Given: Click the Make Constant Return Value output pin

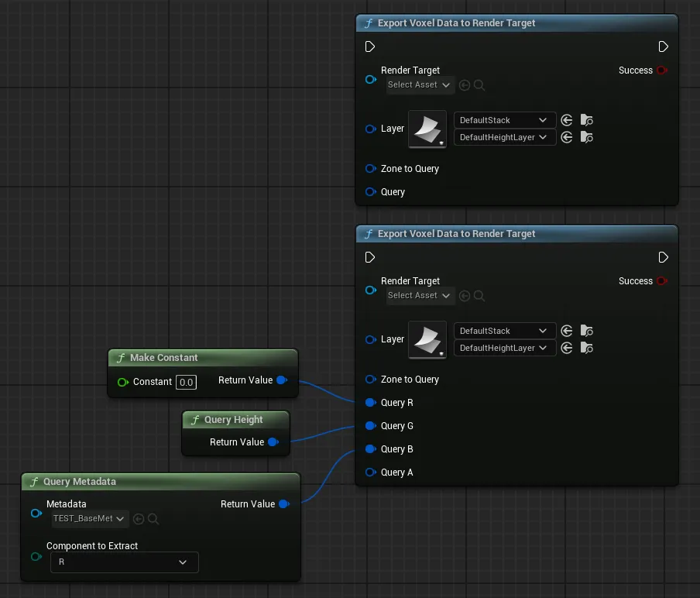Looking at the screenshot, I should 281,380.
